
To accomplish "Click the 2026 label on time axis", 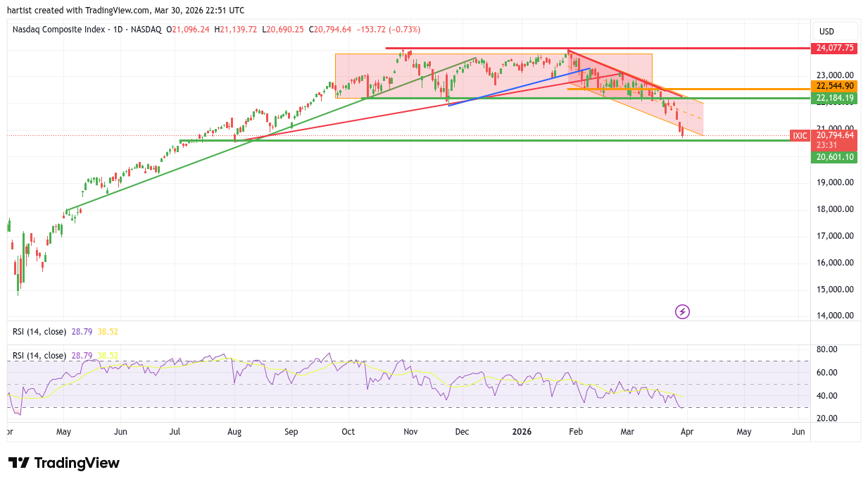I will (x=522, y=432).
